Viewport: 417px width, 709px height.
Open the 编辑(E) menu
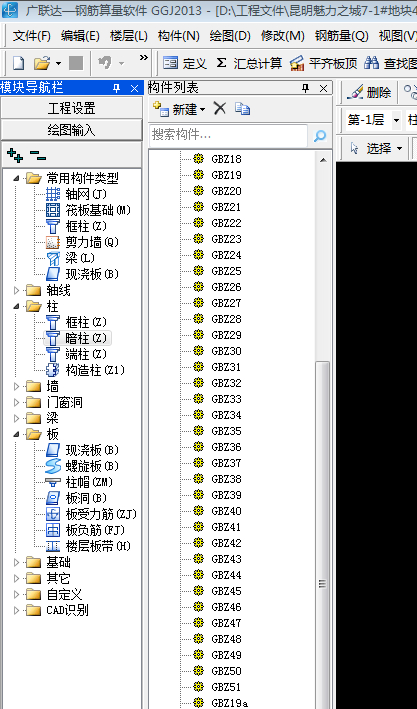80,36
